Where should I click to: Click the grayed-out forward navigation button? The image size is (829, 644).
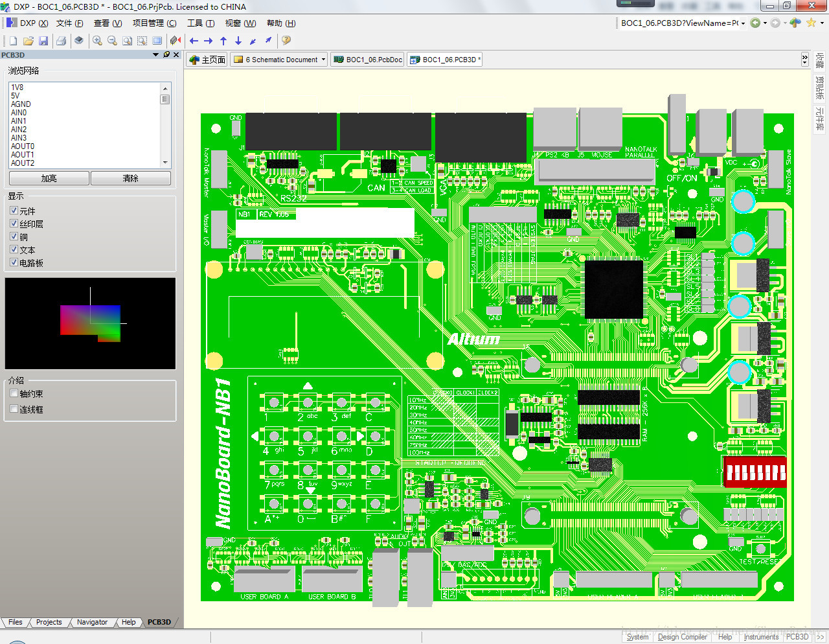click(775, 23)
